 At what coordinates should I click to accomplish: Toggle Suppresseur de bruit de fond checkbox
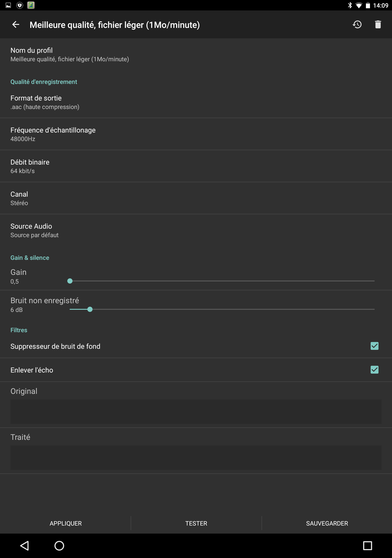click(374, 346)
